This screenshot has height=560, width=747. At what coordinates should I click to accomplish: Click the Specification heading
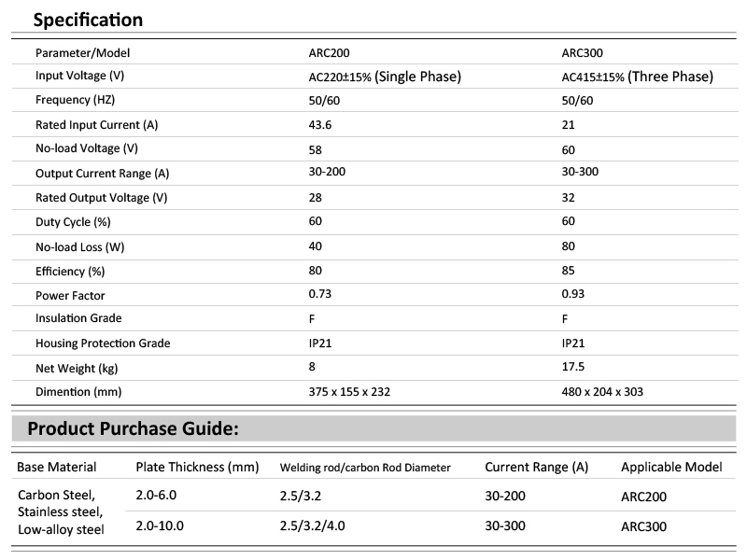(88, 20)
